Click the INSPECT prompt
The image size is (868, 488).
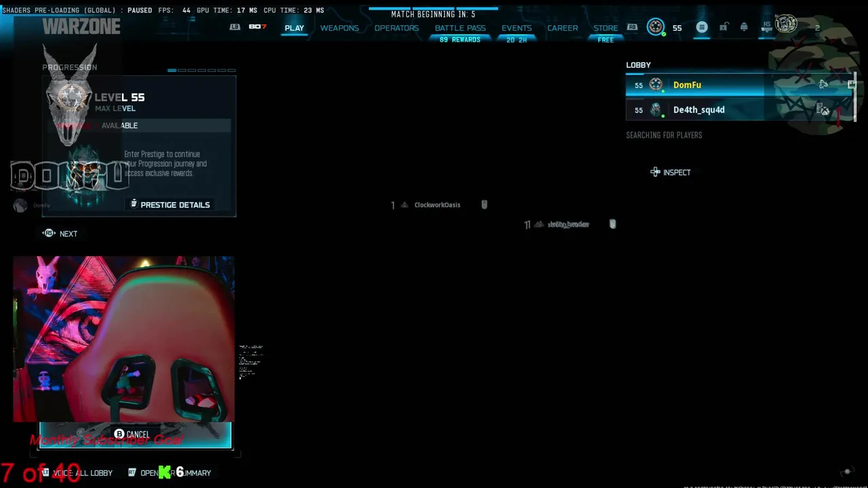point(670,172)
